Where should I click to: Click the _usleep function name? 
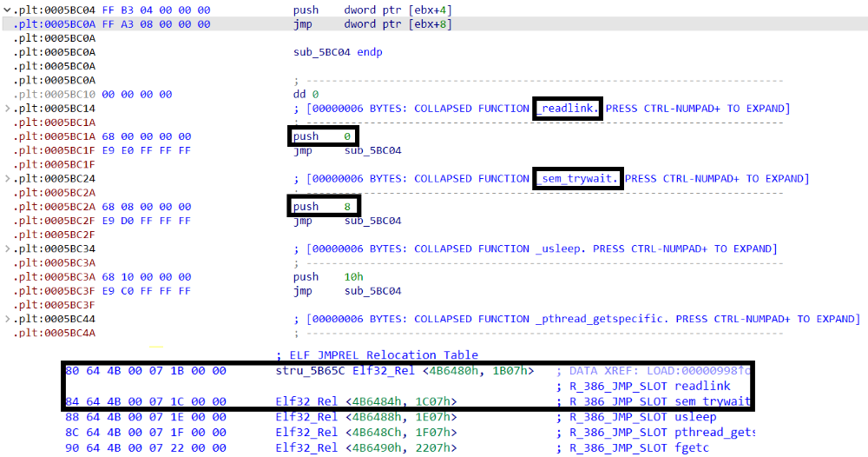(x=560, y=249)
